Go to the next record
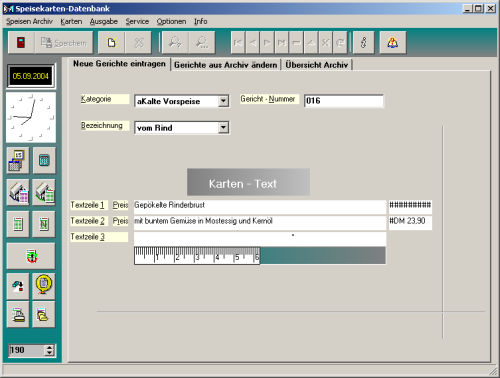The width and height of the screenshot is (500, 378). coord(267,43)
